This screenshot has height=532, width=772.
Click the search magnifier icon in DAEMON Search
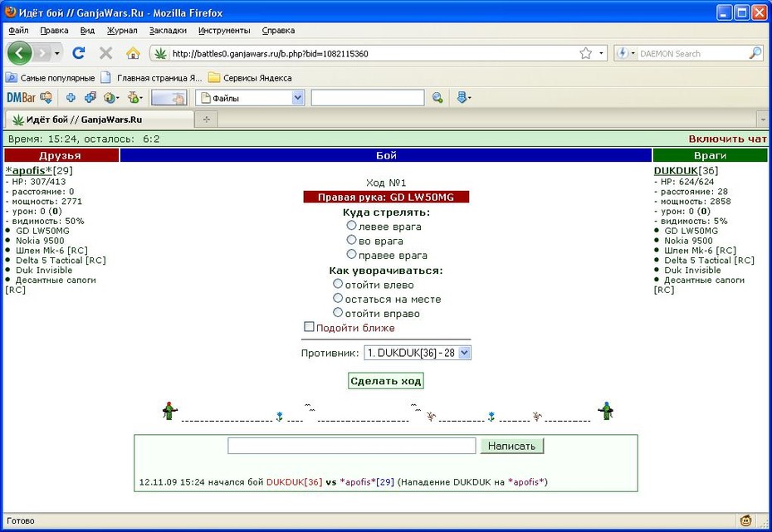click(x=755, y=53)
